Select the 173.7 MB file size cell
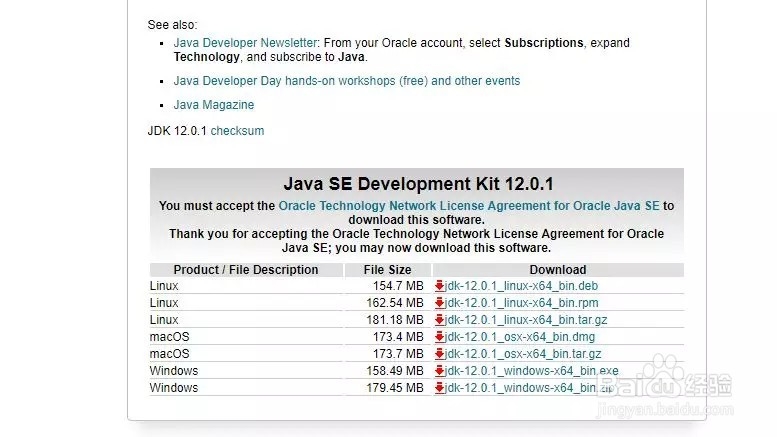 [x=398, y=354]
